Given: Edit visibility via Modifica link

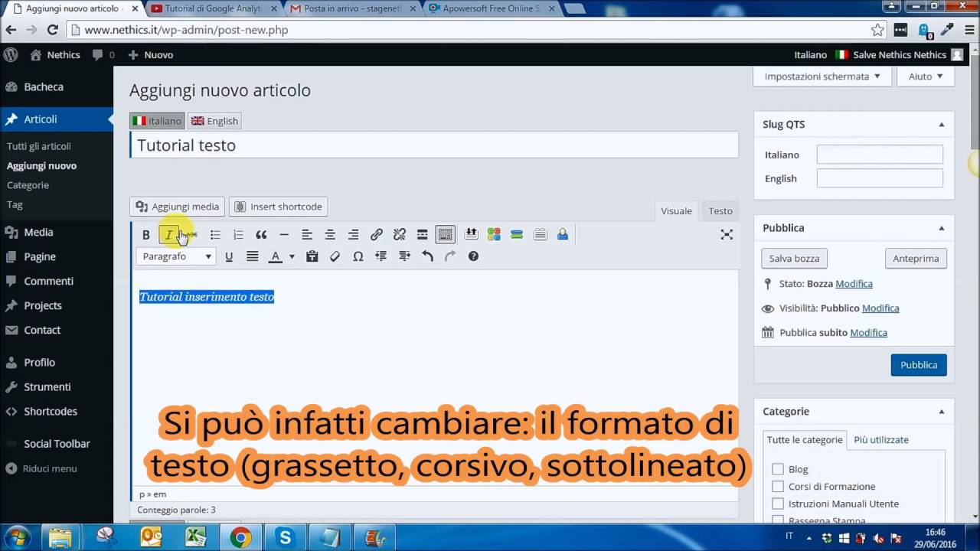Looking at the screenshot, I should 880,308.
